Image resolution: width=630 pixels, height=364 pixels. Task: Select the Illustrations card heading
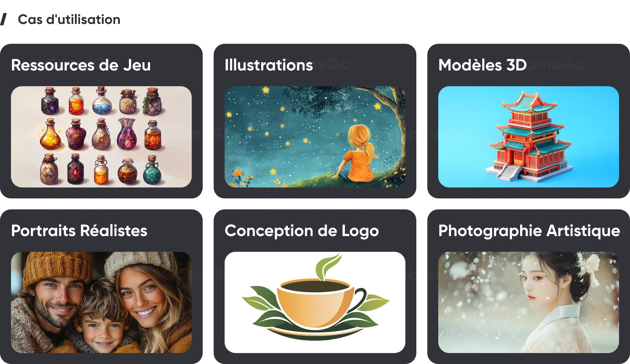(269, 65)
